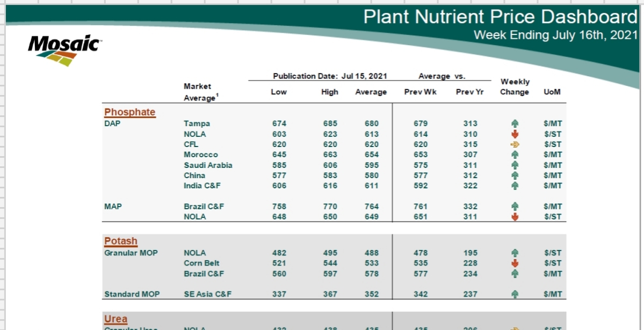Click the weekly change arrow for India C&F
The width and height of the screenshot is (644, 330).
[x=515, y=186]
